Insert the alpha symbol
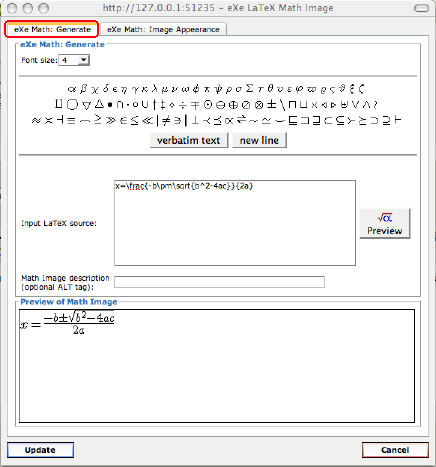This screenshot has width=436, height=467. click(x=72, y=89)
